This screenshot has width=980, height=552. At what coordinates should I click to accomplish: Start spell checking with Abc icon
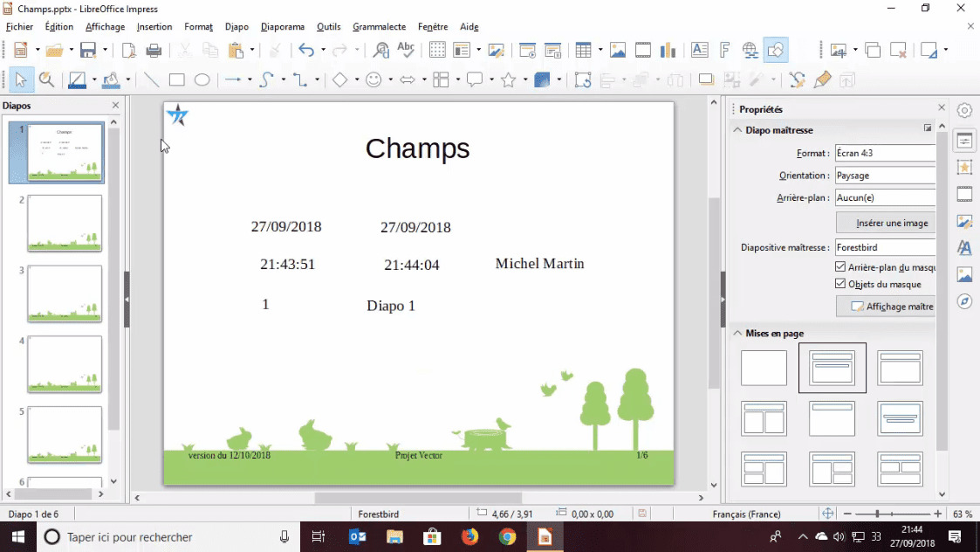point(405,50)
